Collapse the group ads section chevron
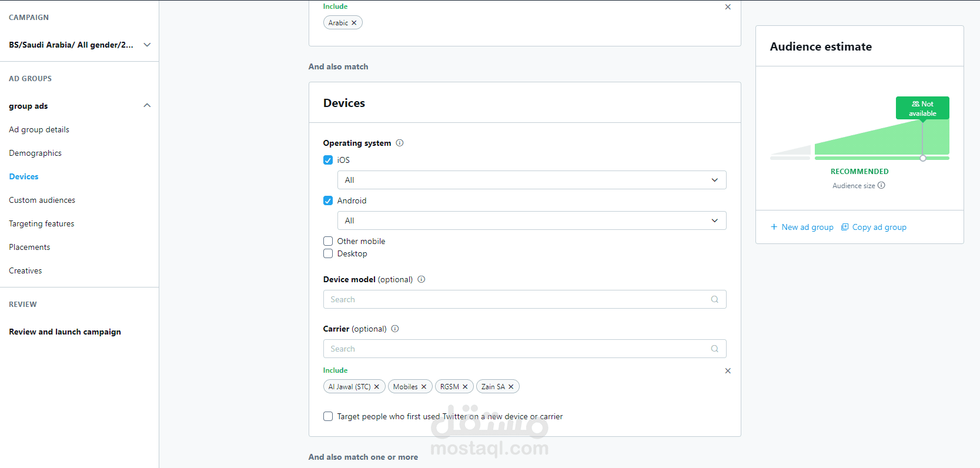This screenshot has width=980, height=468. click(x=147, y=106)
